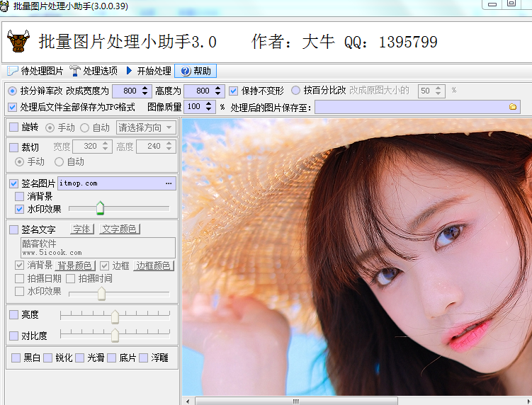Viewport: 532px width, 405px height.
Task: Open the 帮助 help tab
Action: point(196,71)
